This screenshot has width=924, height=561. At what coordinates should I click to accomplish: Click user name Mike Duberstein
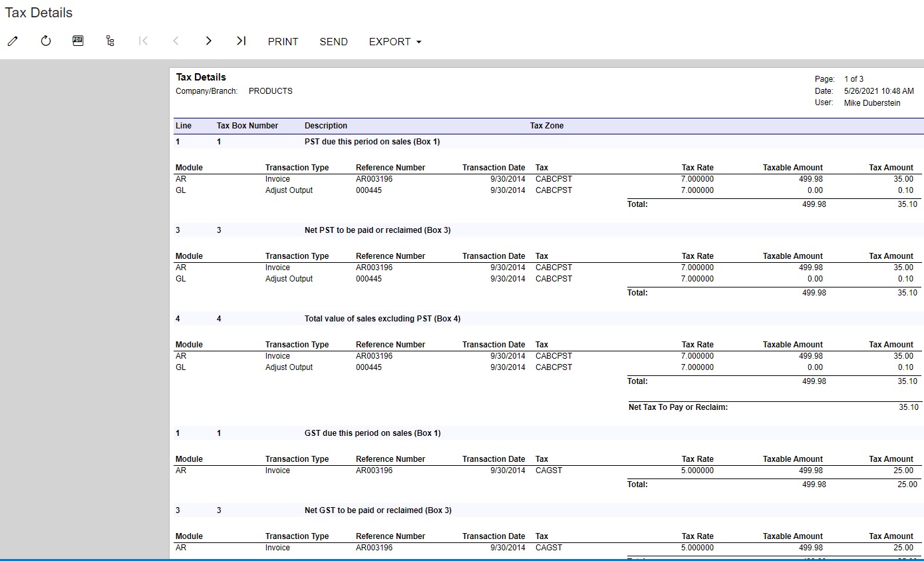point(872,103)
